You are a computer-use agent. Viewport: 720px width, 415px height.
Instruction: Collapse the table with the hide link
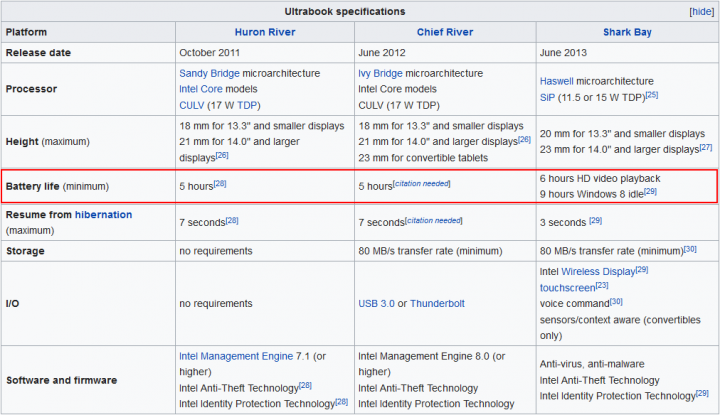702,11
